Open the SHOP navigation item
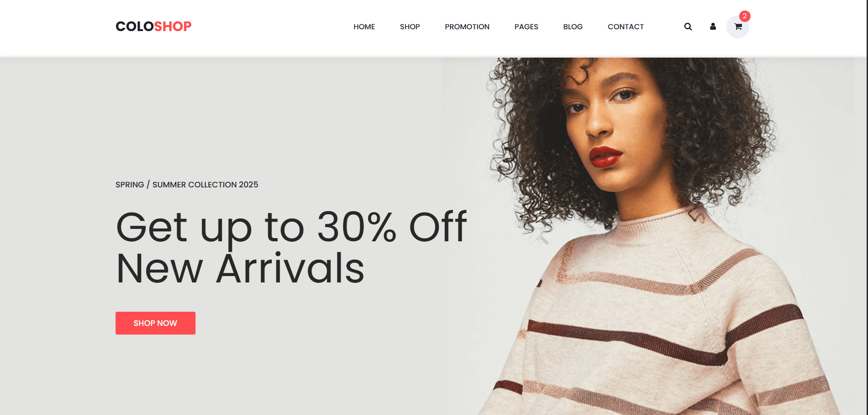 410,27
